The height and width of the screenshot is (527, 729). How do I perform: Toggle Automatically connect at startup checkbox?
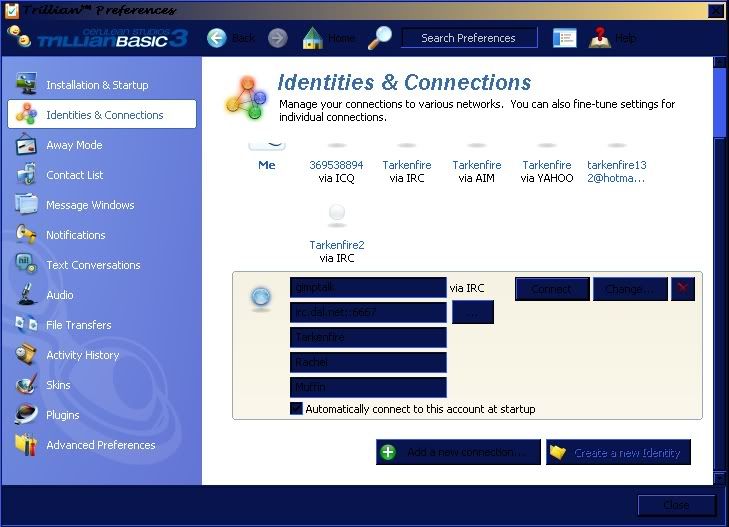click(x=296, y=408)
